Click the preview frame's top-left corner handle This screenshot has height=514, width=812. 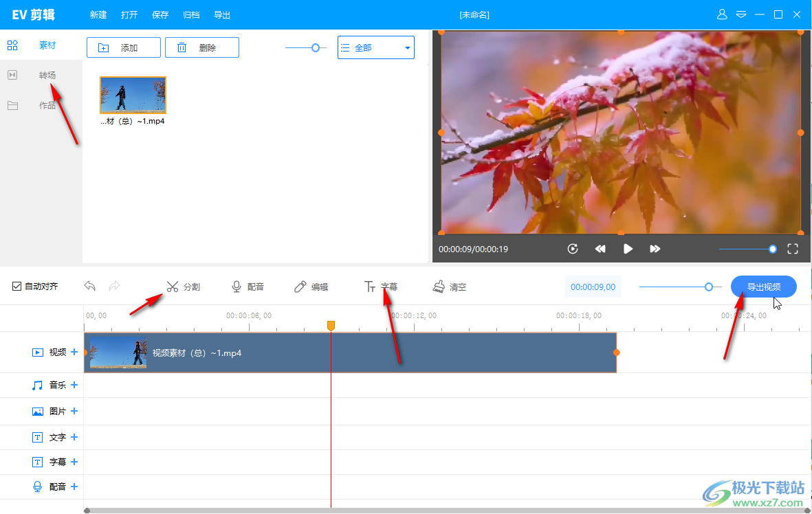(x=441, y=32)
